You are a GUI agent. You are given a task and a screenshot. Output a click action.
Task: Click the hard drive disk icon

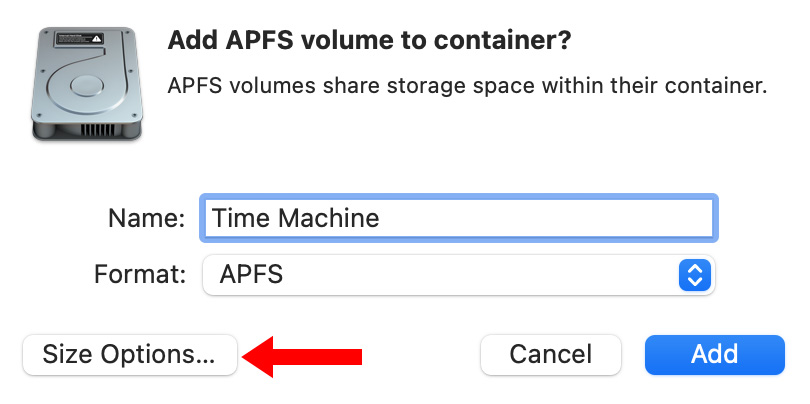pos(84,84)
